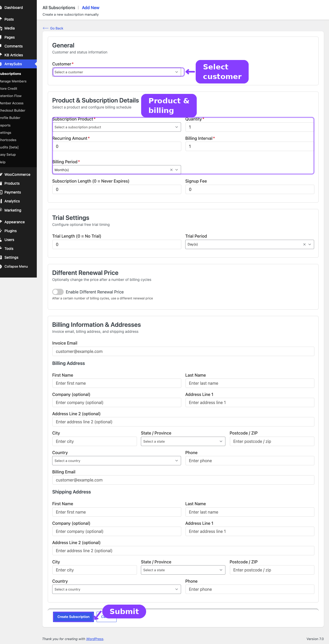Image resolution: width=329 pixels, height=644 pixels.
Task: Open Member Access submenu
Action: [12, 103]
